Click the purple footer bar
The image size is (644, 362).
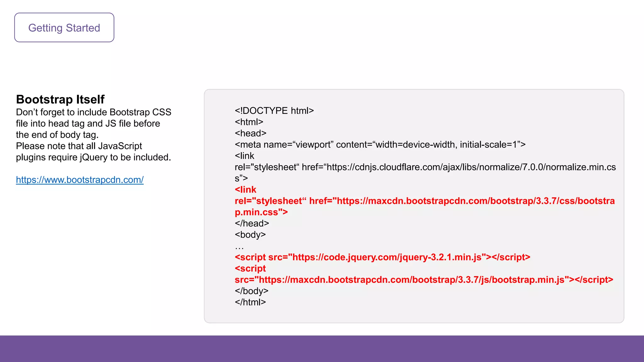[322, 348]
